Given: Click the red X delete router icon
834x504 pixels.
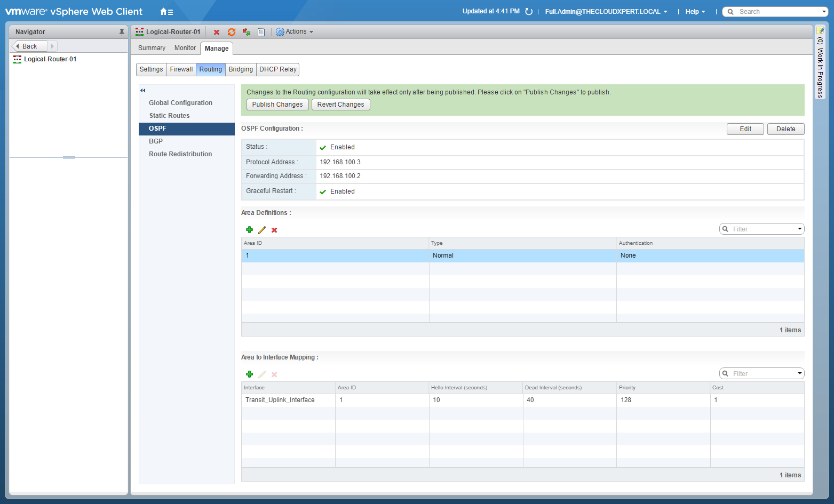Looking at the screenshot, I should click(217, 32).
